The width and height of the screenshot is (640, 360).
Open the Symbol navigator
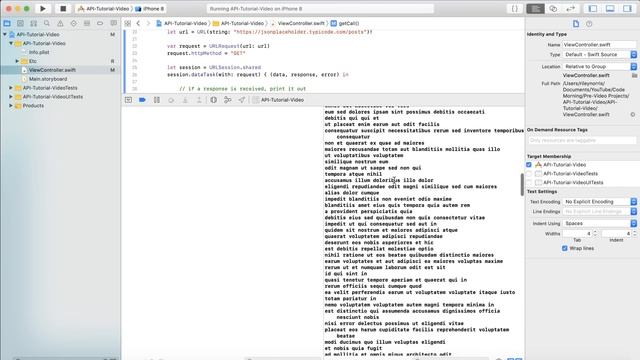pyautogui.click(x=33, y=24)
